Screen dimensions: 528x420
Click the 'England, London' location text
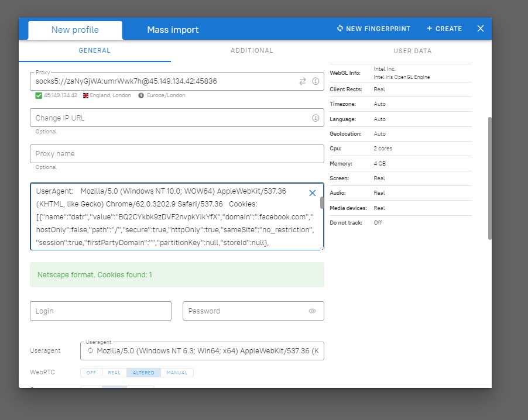[x=111, y=95]
